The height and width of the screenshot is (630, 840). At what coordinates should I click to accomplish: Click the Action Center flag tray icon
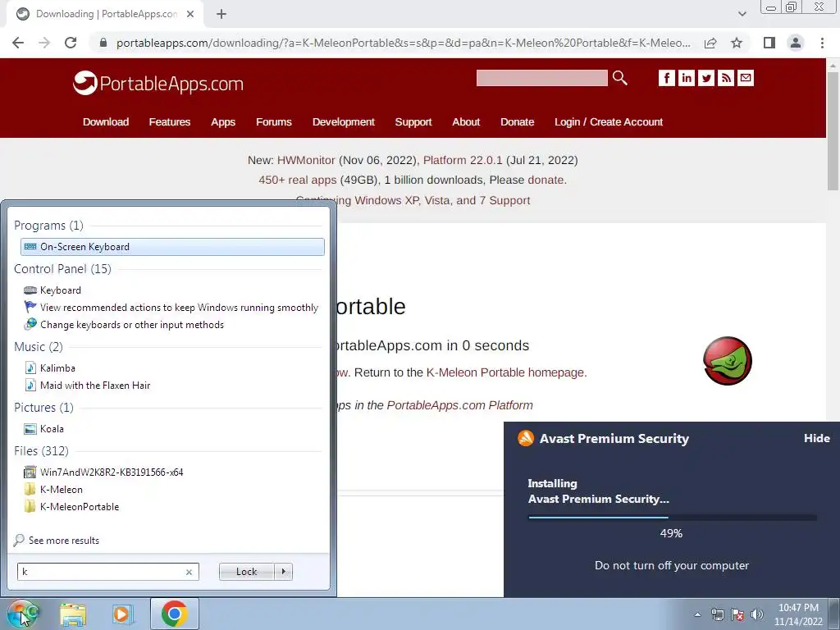[737, 614]
